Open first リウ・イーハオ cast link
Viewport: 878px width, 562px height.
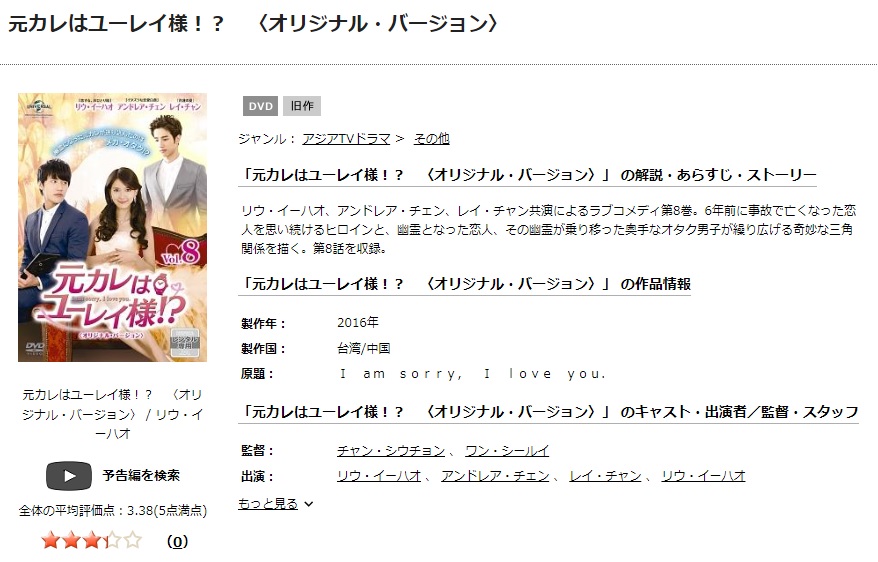click(379, 476)
